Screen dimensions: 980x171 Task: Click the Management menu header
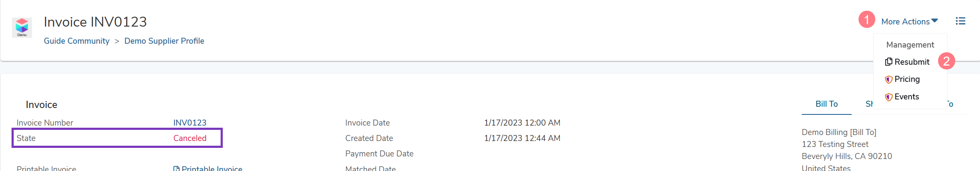910,45
